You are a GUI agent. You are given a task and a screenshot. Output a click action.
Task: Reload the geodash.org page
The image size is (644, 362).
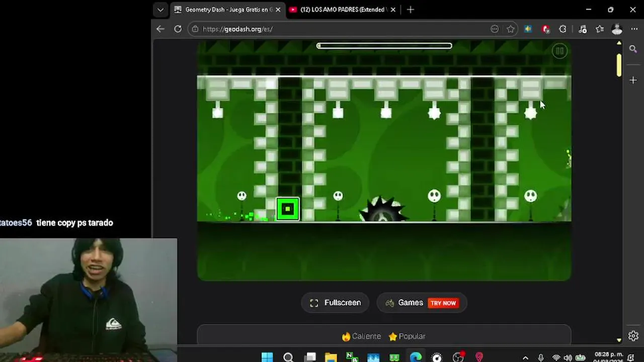click(x=178, y=29)
